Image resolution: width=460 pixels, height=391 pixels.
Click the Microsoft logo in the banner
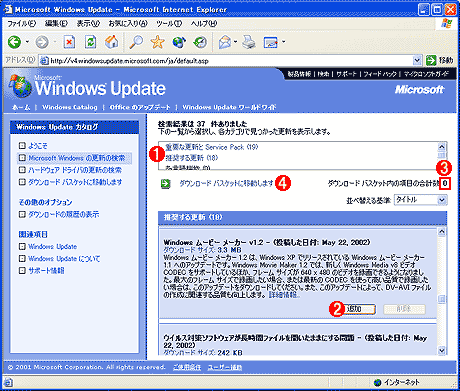(x=419, y=89)
